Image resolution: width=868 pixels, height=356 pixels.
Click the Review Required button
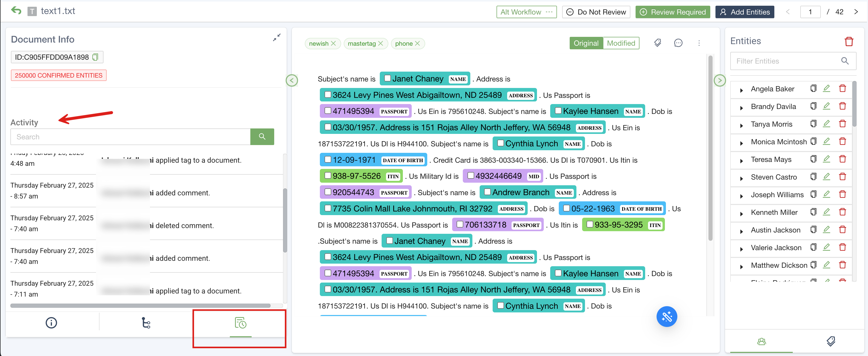tap(673, 12)
